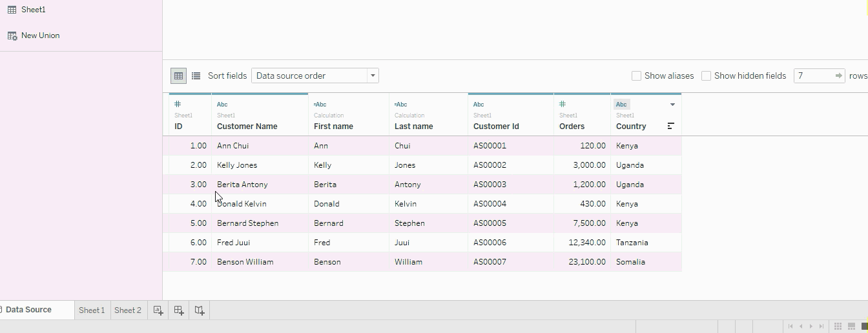Switch to Sheet 2 tab
This screenshot has height=333, width=868.
(128, 310)
